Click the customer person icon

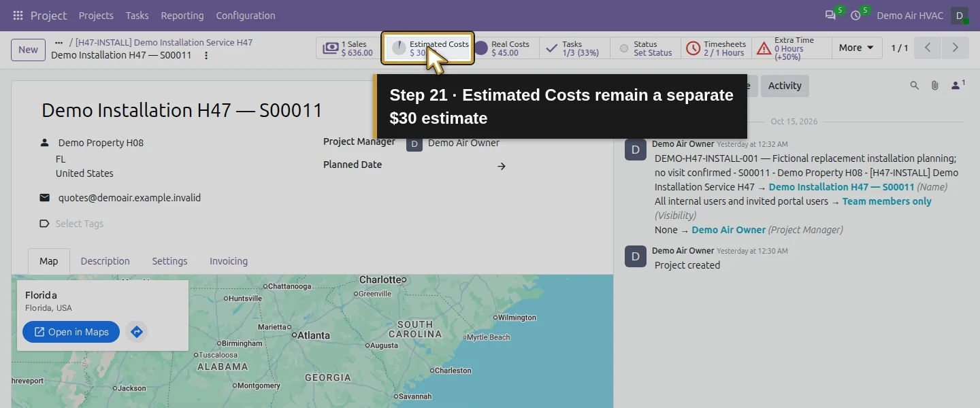[45, 143]
